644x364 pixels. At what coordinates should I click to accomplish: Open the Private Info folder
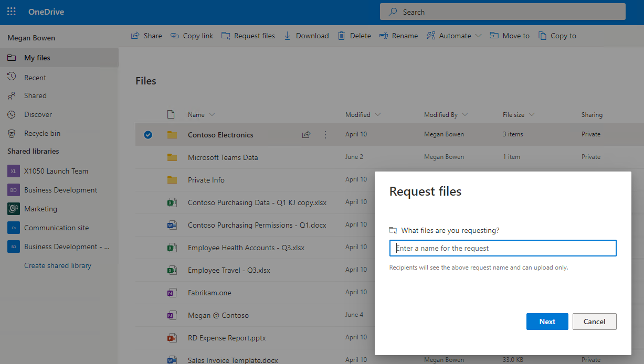(206, 180)
